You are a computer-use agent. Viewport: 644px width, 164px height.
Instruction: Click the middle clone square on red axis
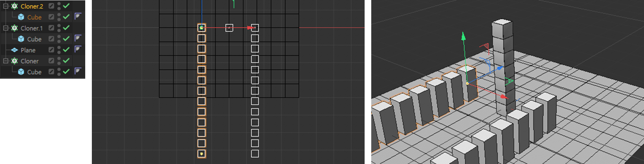point(229,28)
